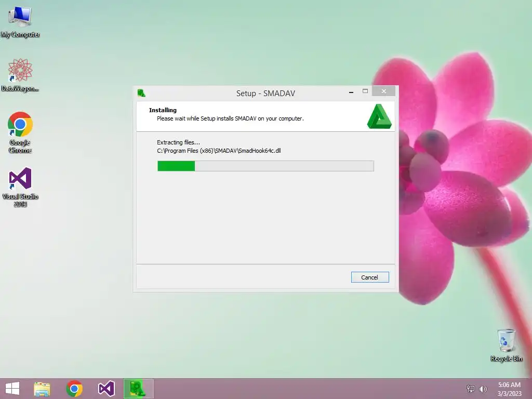Viewport: 532px width, 399px height.
Task: Click the SMADAV green triangle logo
Action: click(379, 116)
